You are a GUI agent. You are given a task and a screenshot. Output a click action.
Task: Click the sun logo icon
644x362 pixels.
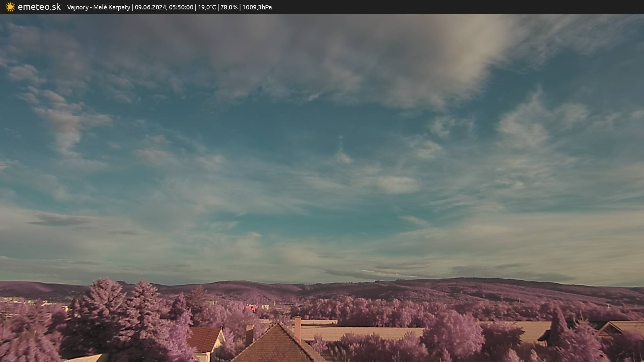[10, 7]
